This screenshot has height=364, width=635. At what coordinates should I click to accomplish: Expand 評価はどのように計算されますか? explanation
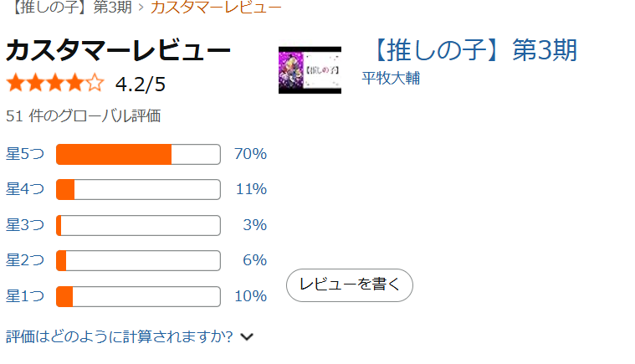tap(119, 336)
